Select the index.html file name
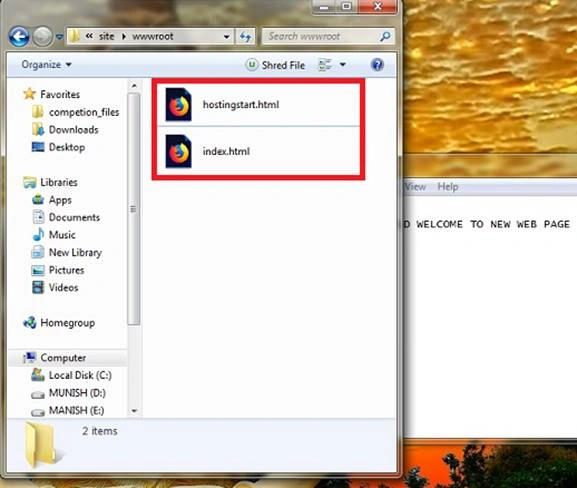This screenshot has height=488, width=577. (226, 151)
